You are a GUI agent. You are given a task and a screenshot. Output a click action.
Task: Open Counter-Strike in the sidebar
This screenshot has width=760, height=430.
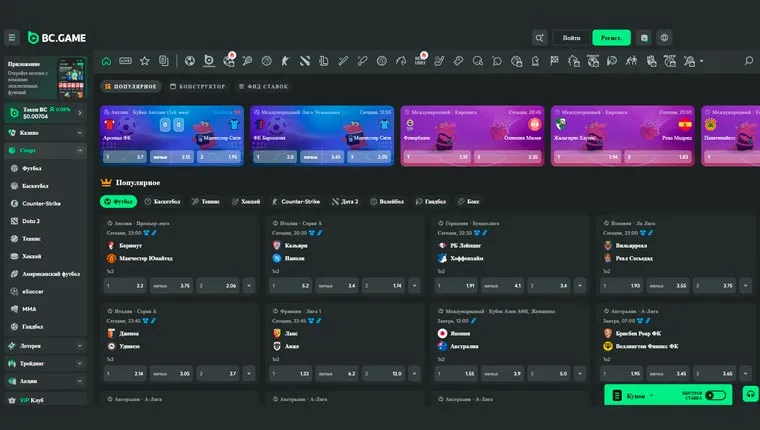(41, 204)
